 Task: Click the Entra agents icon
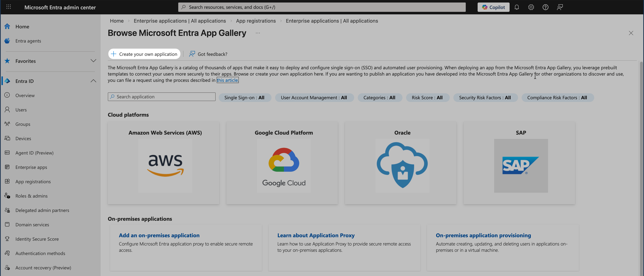coord(7,41)
